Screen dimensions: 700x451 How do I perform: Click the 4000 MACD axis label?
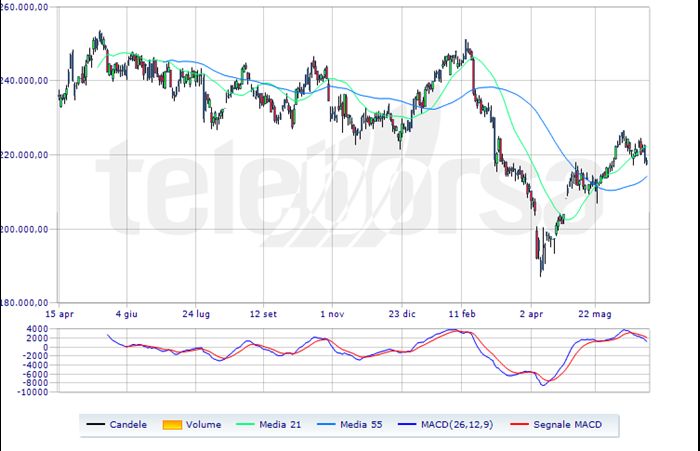(38, 329)
